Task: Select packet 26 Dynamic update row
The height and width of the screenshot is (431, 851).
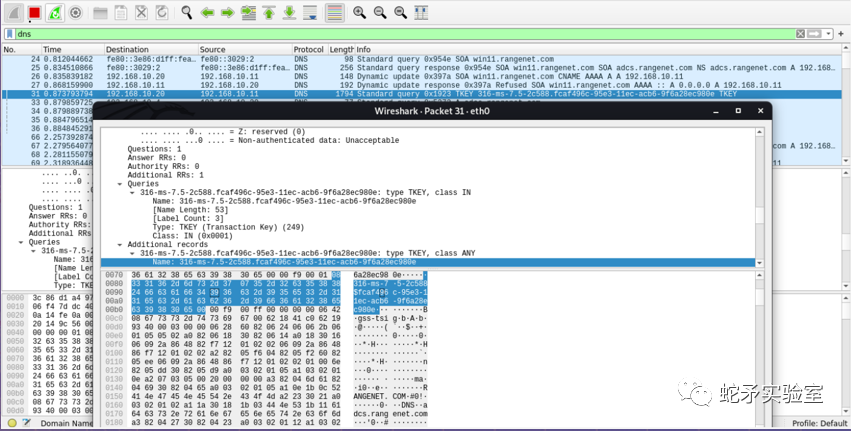Action: click(421, 77)
